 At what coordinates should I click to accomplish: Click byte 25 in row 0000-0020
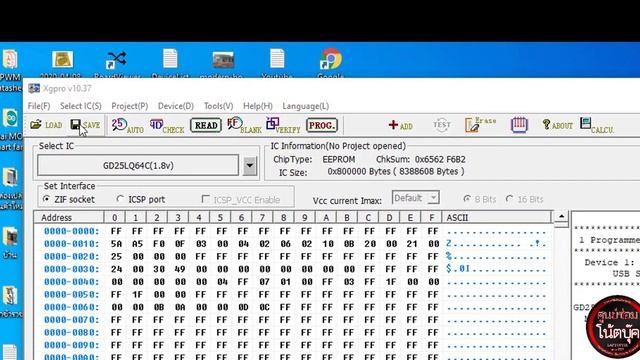[116, 256]
